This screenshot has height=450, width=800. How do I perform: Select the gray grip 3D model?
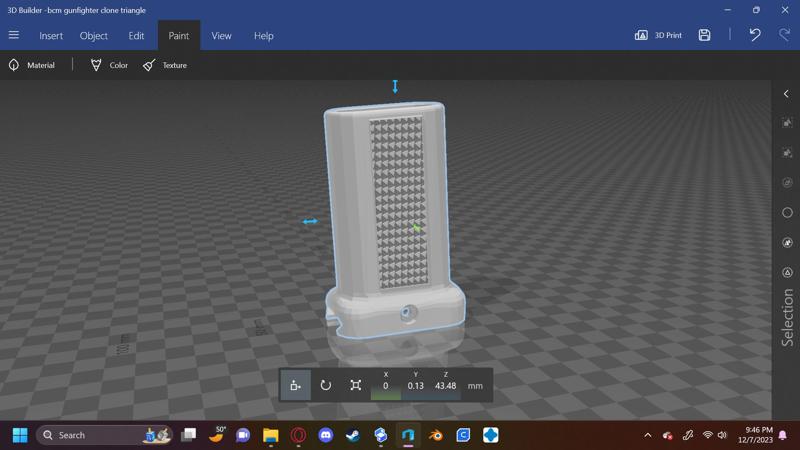tap(393, 219)
